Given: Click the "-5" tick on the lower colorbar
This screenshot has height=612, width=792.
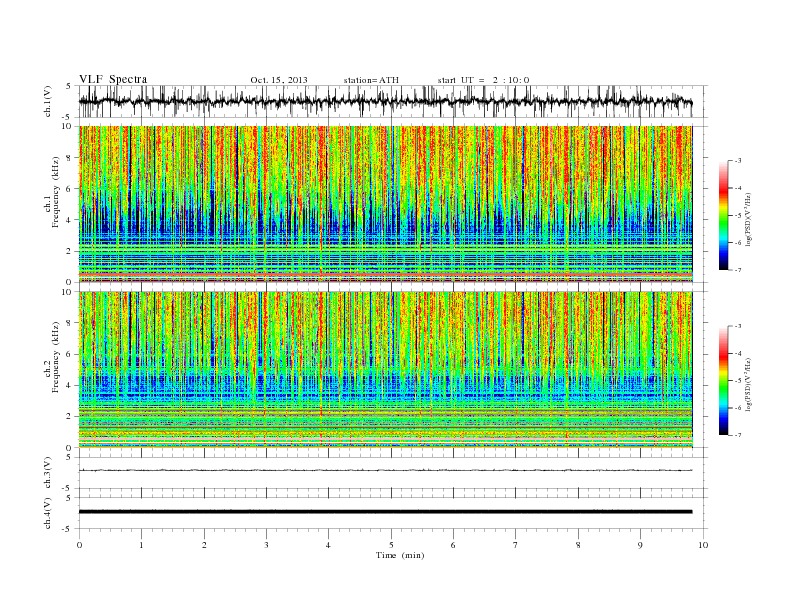Looking at the screenshot, I should pos(738,381).
